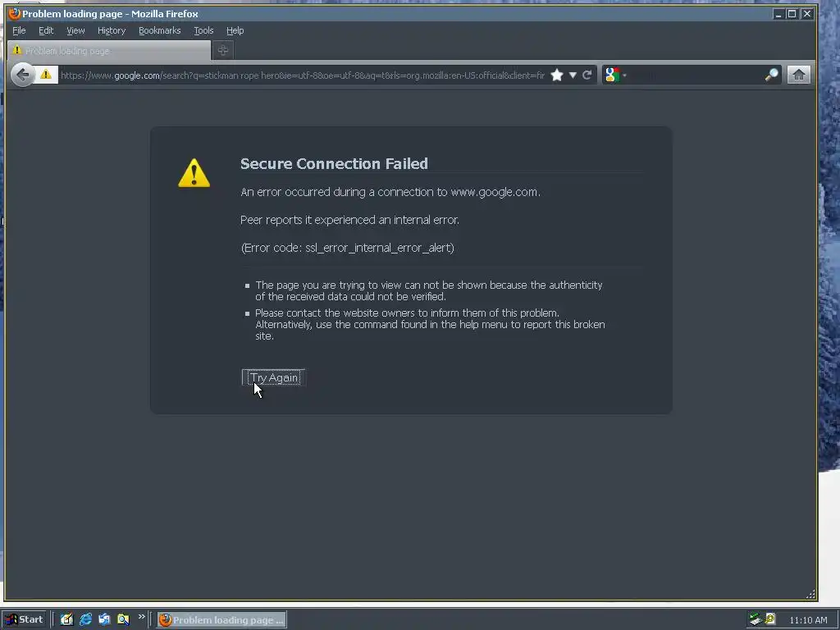Open the Bookmarks menu

click(x=160, y=30)
